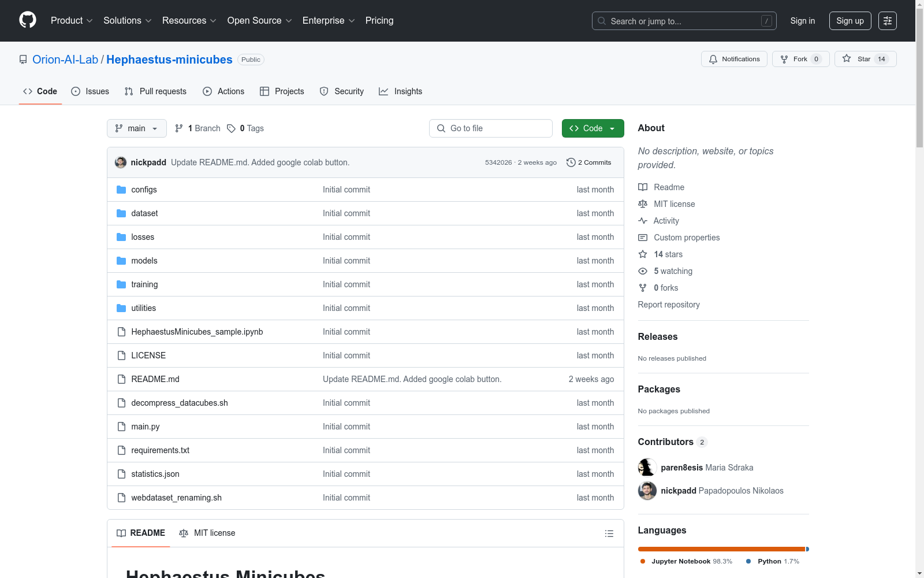Expand the Enterprise menu
The height and width of the screenshot is (578, 924).
[x=329, y=21]
